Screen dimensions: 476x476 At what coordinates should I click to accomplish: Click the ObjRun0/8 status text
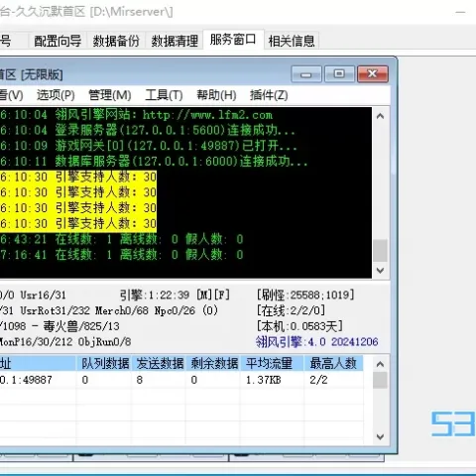pos(104,342)
